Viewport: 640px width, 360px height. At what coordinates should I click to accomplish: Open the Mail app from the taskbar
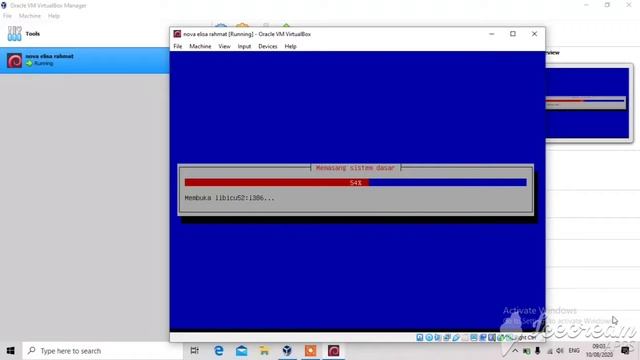click(x=242, y=351)
